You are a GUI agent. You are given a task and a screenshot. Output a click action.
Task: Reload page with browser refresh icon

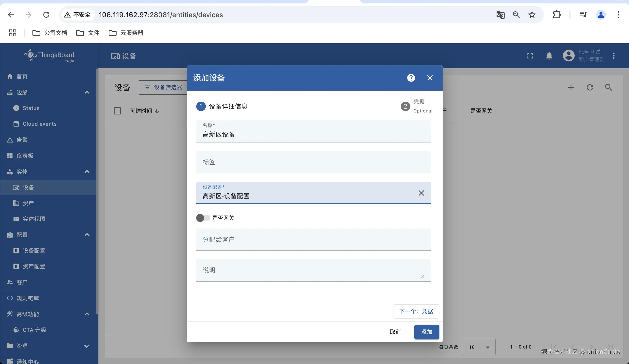coord(46,15)
